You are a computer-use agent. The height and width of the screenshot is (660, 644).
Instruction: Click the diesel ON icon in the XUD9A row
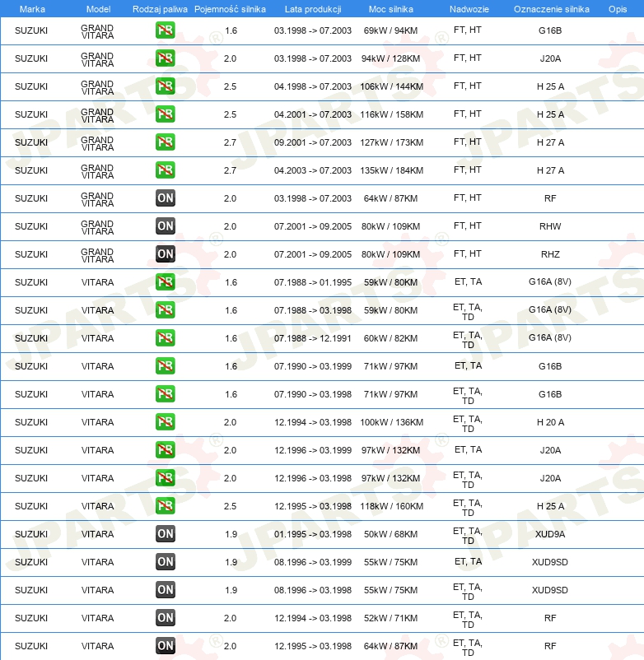(165, 534)
